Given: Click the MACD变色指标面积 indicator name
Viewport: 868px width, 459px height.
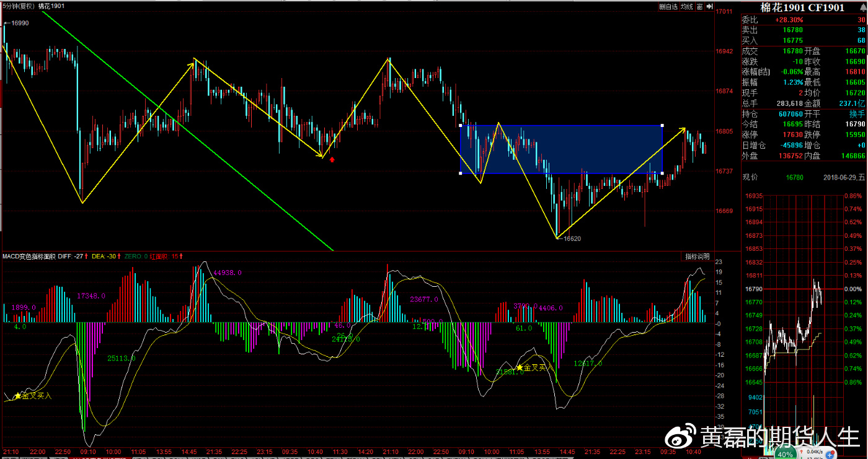Looking at the screenshot, I should pos(29,256).
